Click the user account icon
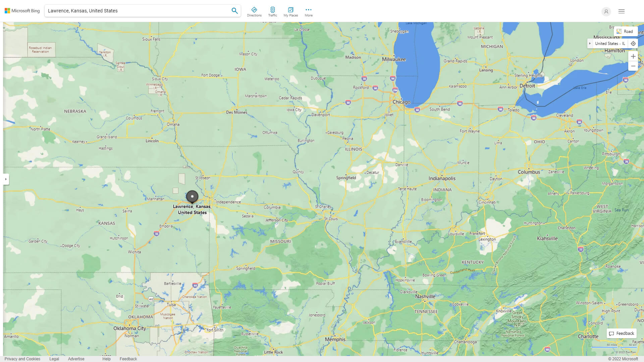 606,11
